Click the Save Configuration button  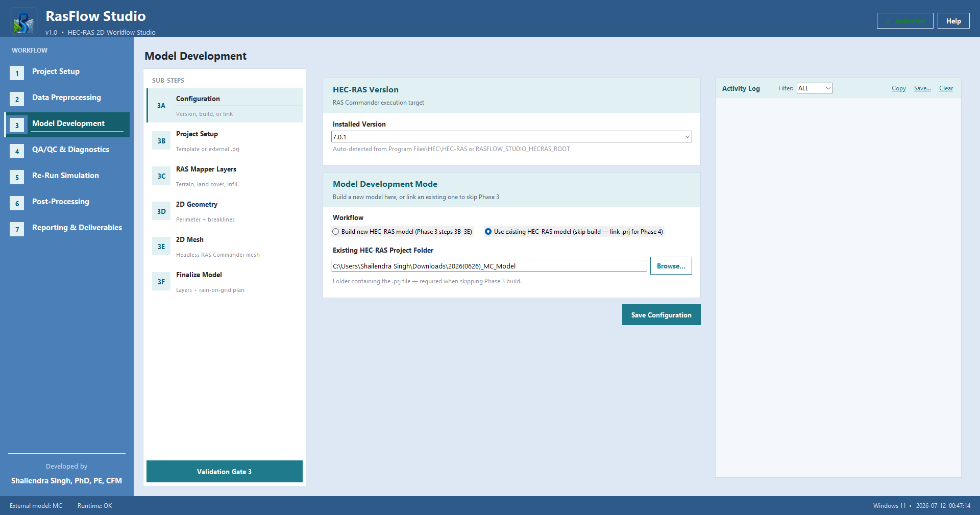point(661,315)
